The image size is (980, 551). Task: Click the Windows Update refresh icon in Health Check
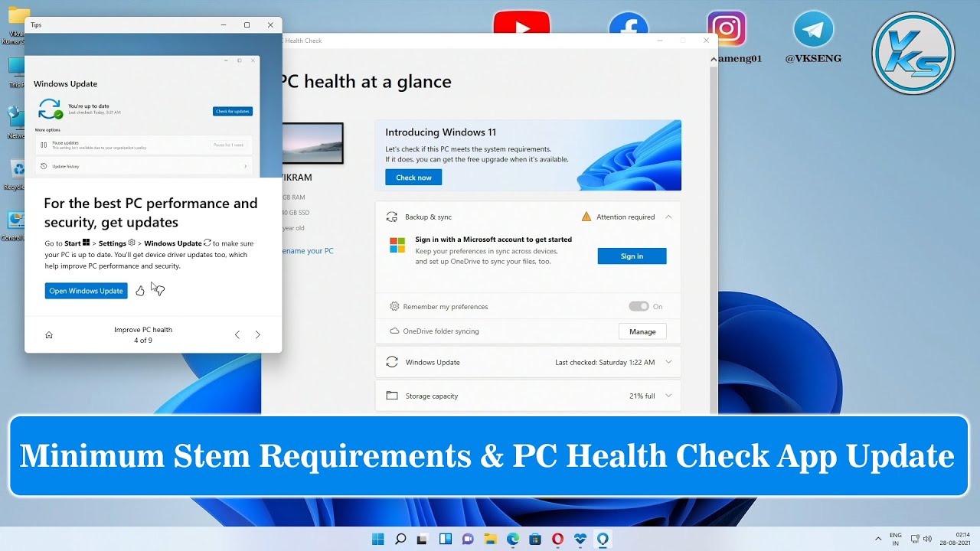(392, 362)
